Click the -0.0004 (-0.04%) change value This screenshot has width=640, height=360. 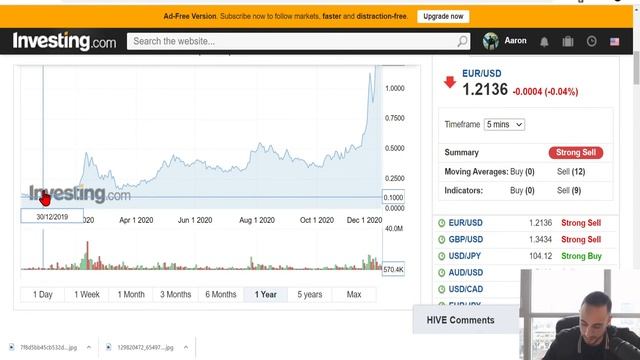(x=545, y=92)
